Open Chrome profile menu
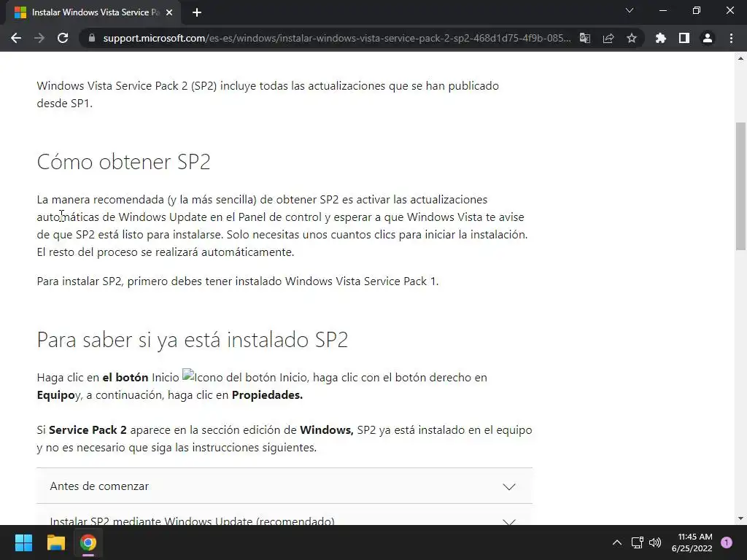 tap(708, 38)
